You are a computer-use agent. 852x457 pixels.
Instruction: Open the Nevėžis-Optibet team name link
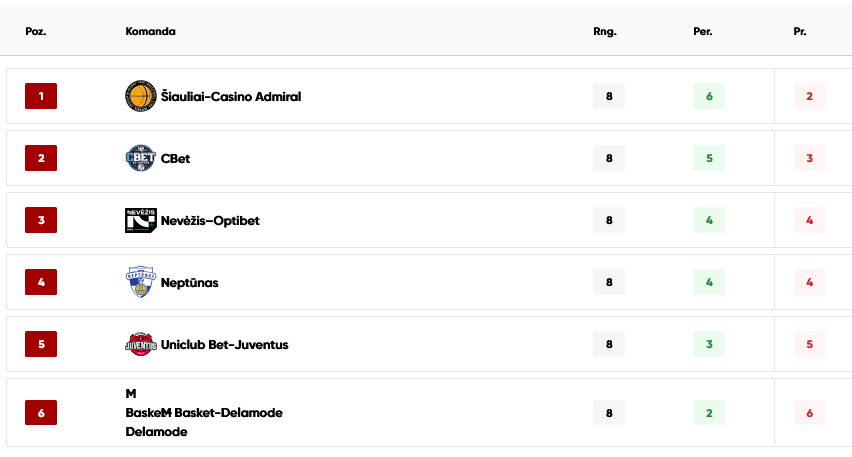(x=210, y=221)
